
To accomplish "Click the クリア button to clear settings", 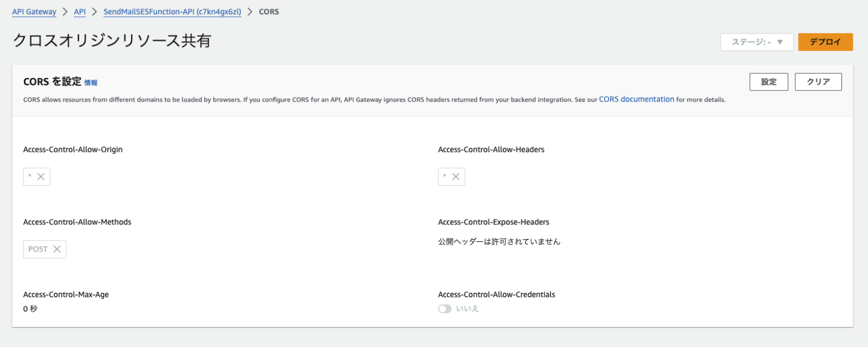I will tap(818, 81).
